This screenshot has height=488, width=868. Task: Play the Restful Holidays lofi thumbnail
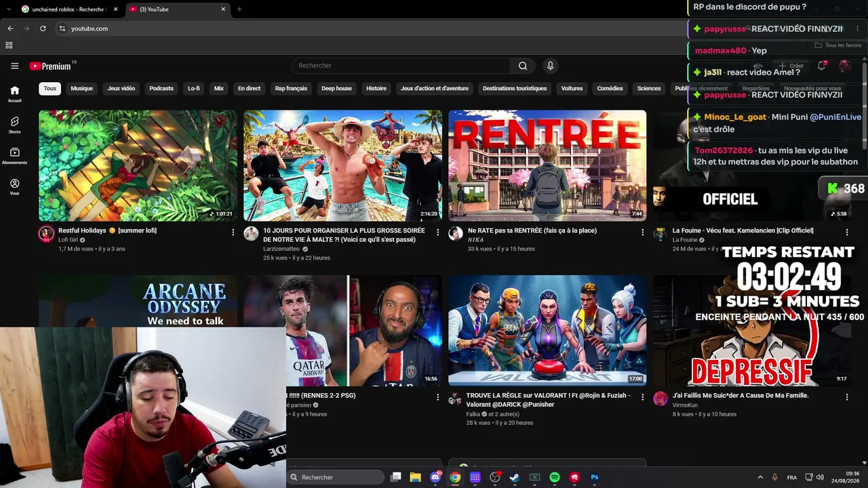click(138, 165)
